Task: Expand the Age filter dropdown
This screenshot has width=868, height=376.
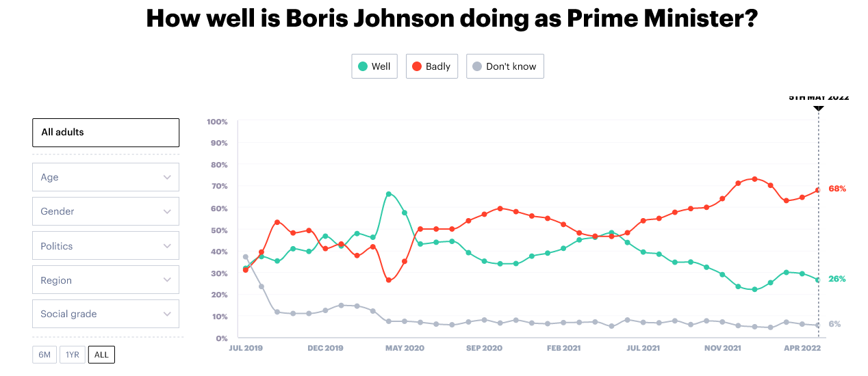Action: [x=105, y=177]
